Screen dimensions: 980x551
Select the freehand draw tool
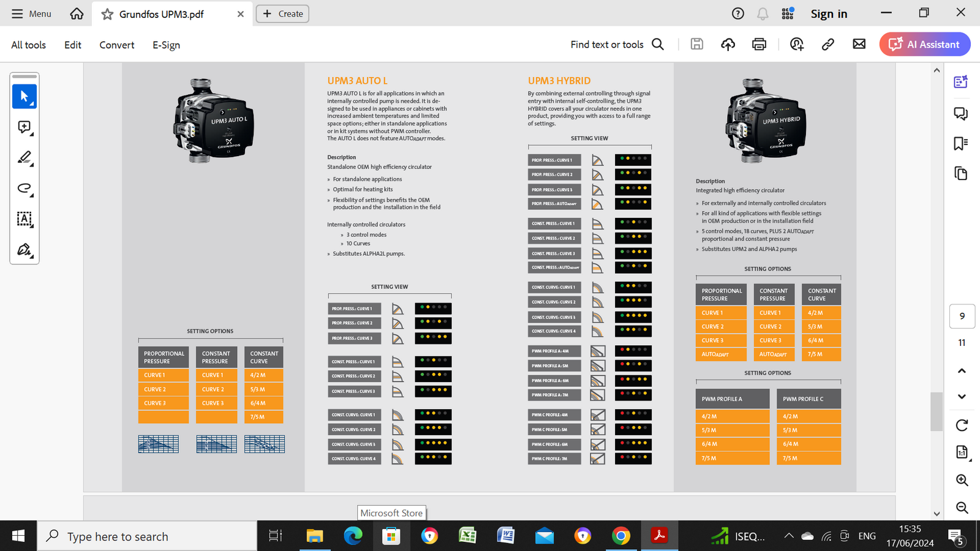pyautogui.click(x=24, y=189)
